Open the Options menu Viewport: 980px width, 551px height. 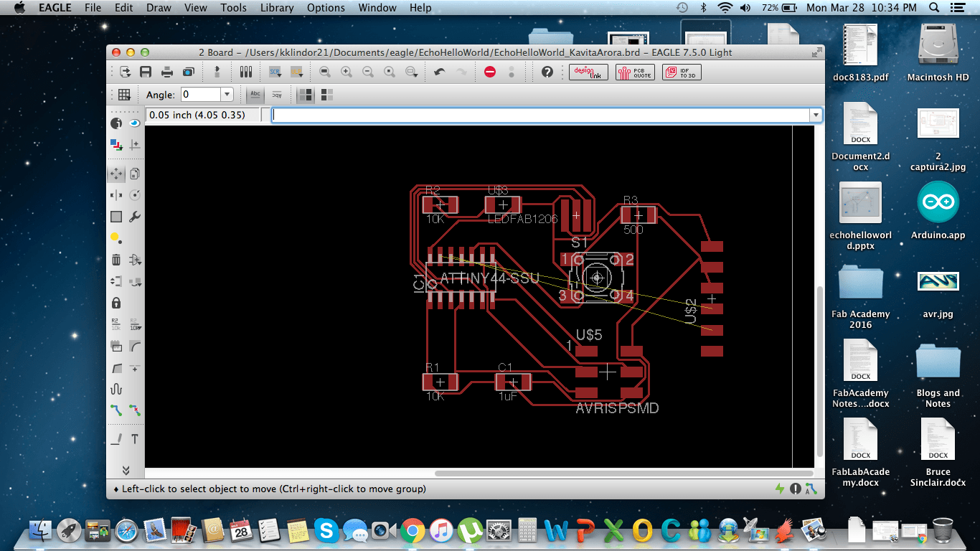(x=326, y=8)
